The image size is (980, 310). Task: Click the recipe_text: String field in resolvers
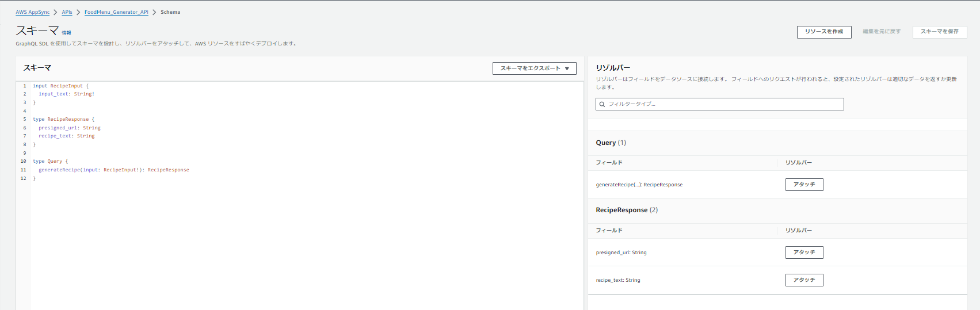pyautogui.click(x=617, y=280)
